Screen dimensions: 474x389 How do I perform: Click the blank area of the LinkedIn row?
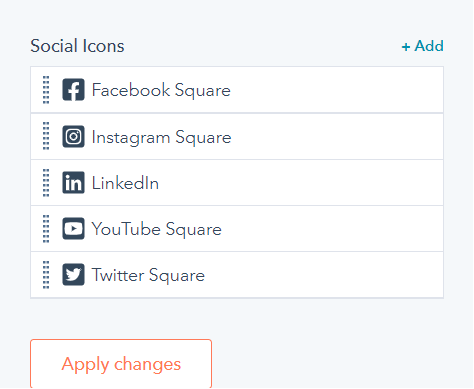tap(300, 183)
